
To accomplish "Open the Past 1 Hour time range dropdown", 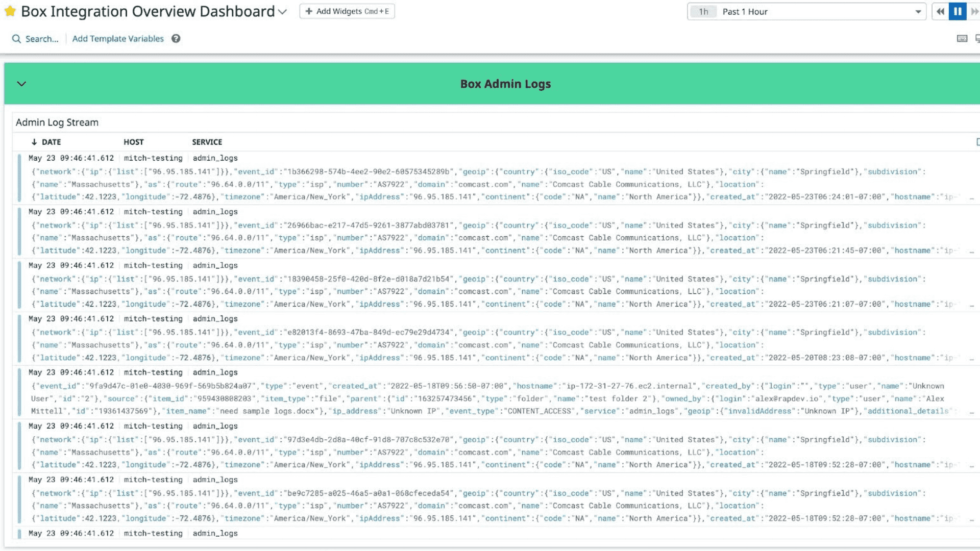I will [x=806, y=11].
